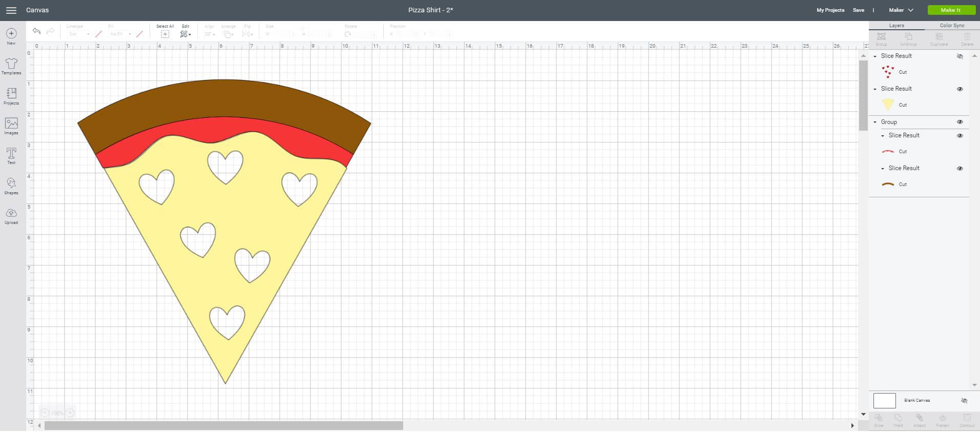Collapse the hearts Slice Result layer
Screen dimensions: 980x432
875,56
